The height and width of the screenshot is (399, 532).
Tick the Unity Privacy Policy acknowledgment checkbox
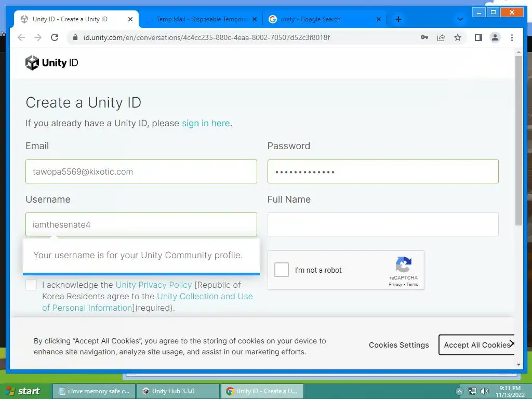coord(31,285)
